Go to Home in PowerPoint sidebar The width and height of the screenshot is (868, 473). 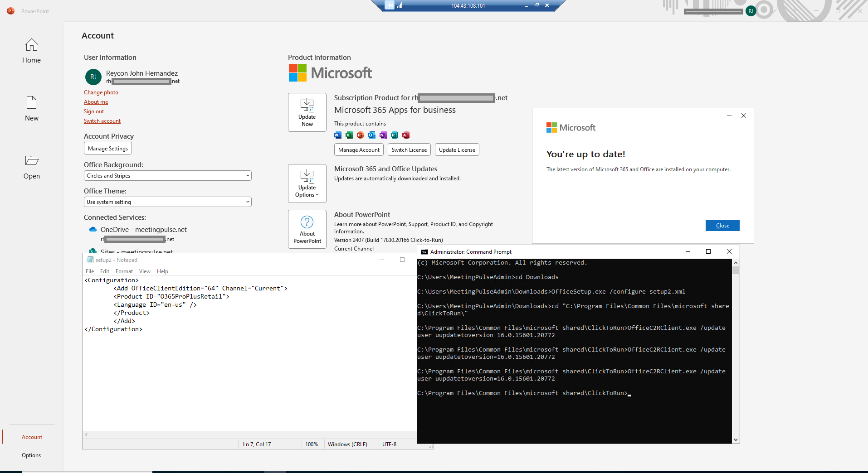point(31,51)
